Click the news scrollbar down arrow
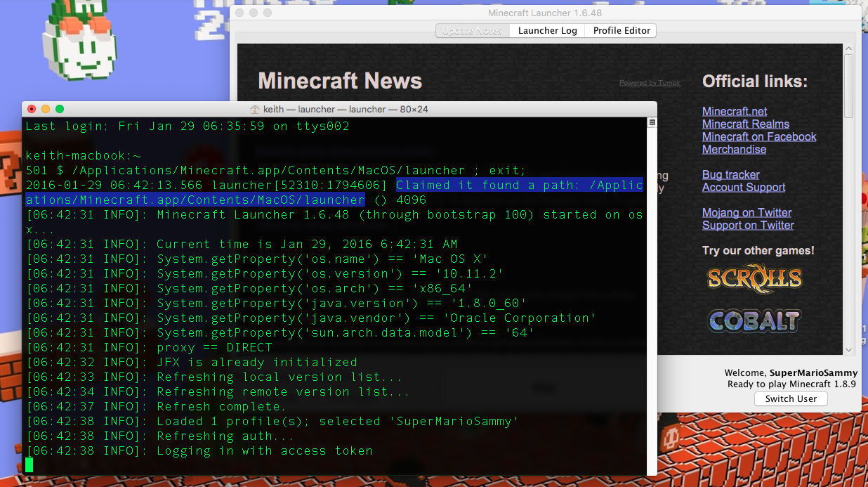Image resolution: width=868 pixels, height=487 pixels. (x=848, y=349)
